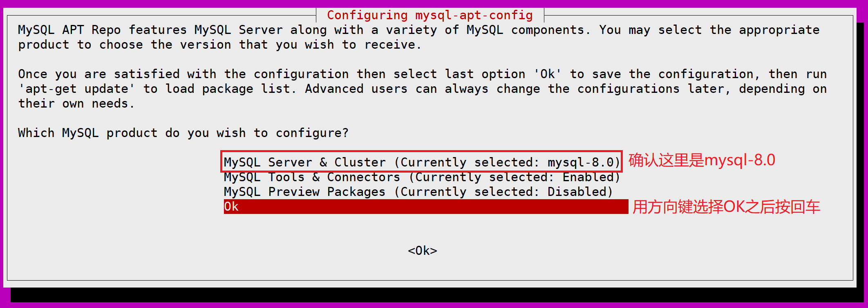Image resolution: width=868 pixels, height=308 pixels.
Task: Choose the highlighted red Ok list entry
Action: (x=426, y=207)
